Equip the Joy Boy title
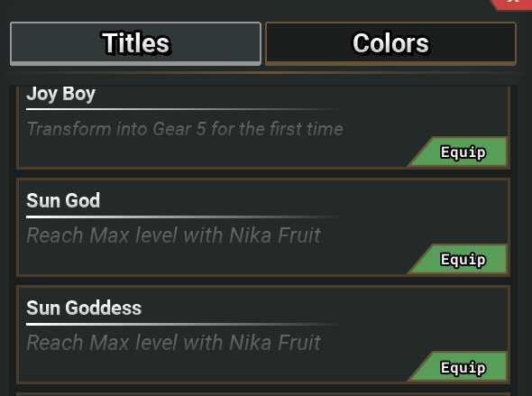532x396 pixels. [x=458, y=152]
